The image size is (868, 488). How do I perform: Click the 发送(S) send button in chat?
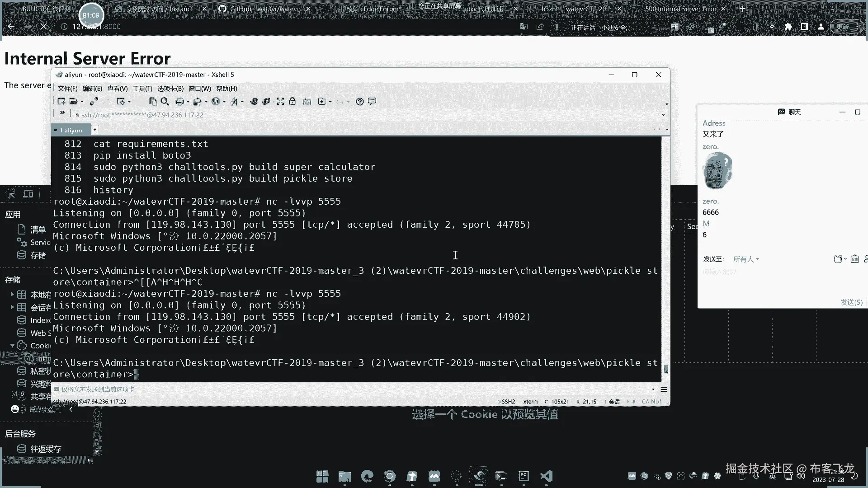click(851, 302)
